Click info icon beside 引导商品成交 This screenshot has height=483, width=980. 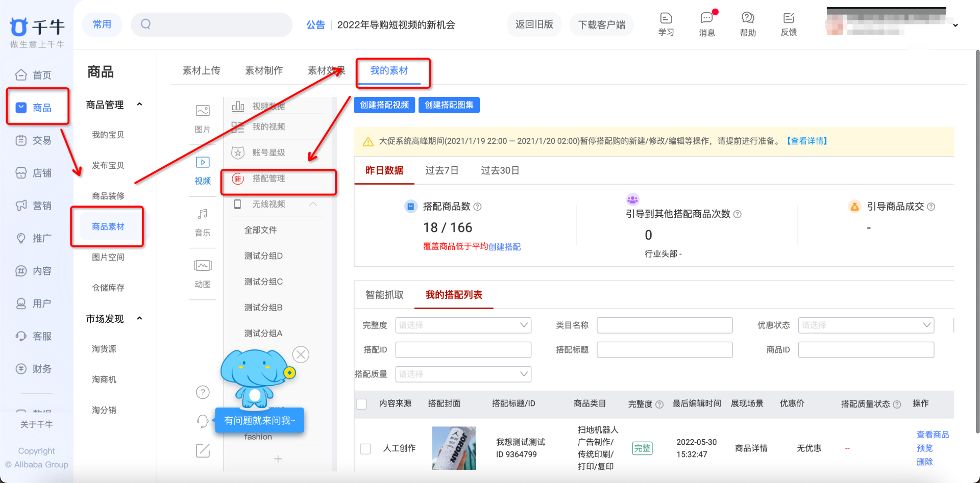point(931,207)
